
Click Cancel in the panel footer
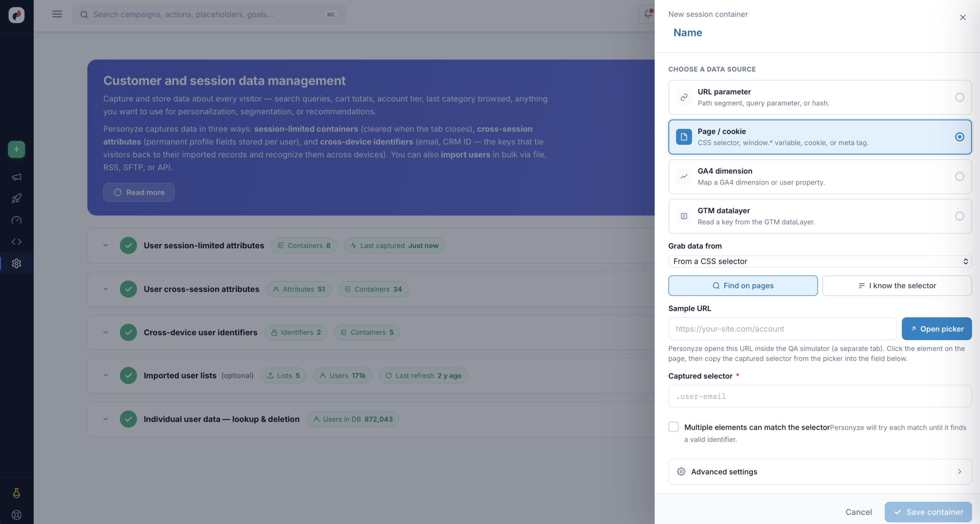[859, 512]
